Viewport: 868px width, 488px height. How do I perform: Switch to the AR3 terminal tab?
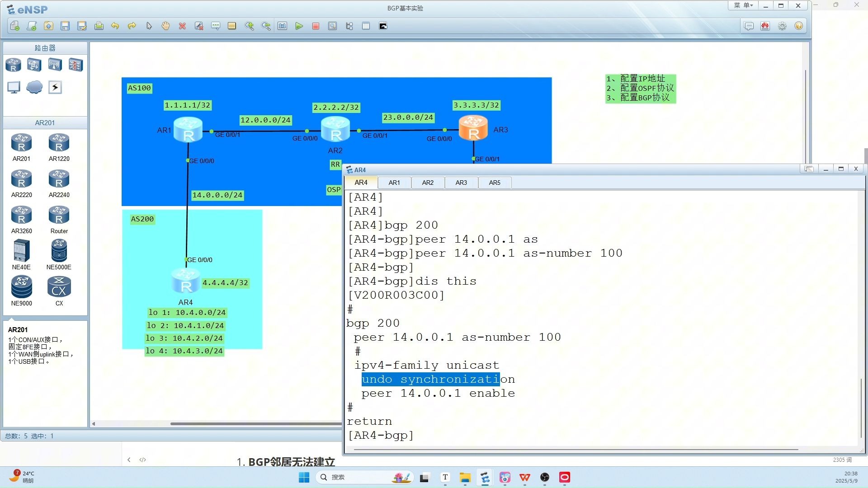click(461, 183)
